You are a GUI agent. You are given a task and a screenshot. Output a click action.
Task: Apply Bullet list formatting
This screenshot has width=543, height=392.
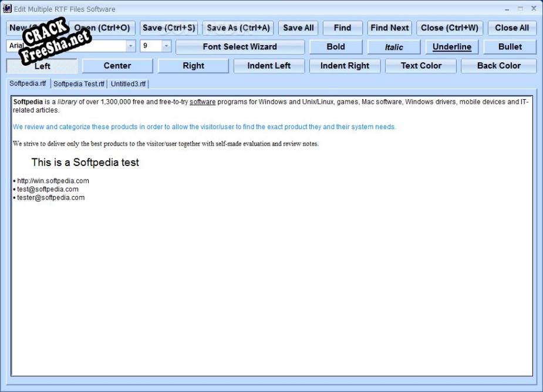(510, 47)
